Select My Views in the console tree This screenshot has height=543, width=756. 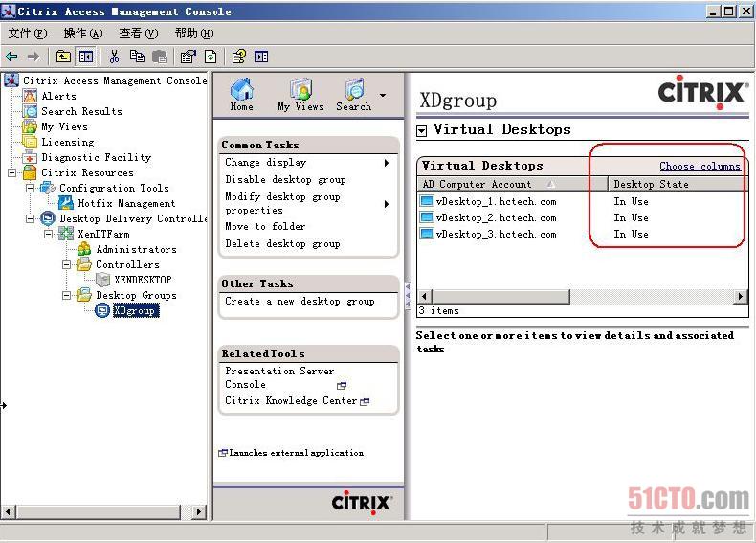64,127
